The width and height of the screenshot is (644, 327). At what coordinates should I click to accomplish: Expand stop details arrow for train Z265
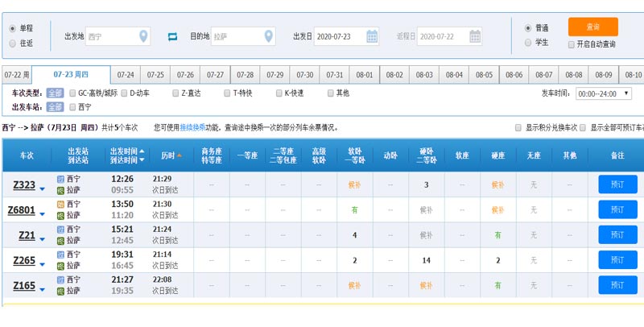(42, 264)
